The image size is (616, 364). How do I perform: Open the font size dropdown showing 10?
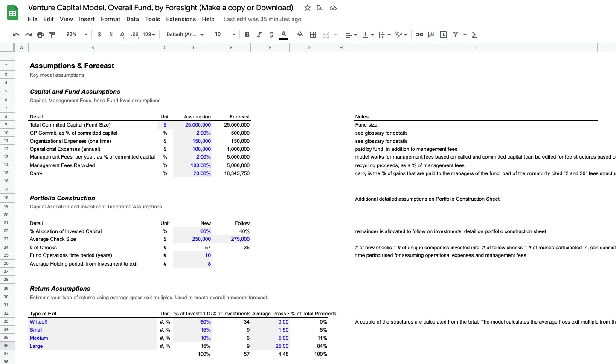[224, 35]
